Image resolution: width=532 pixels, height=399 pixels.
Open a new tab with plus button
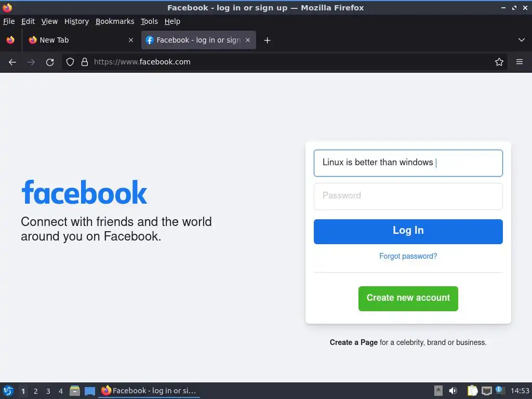pyautogui.click(x=268, y=41)
